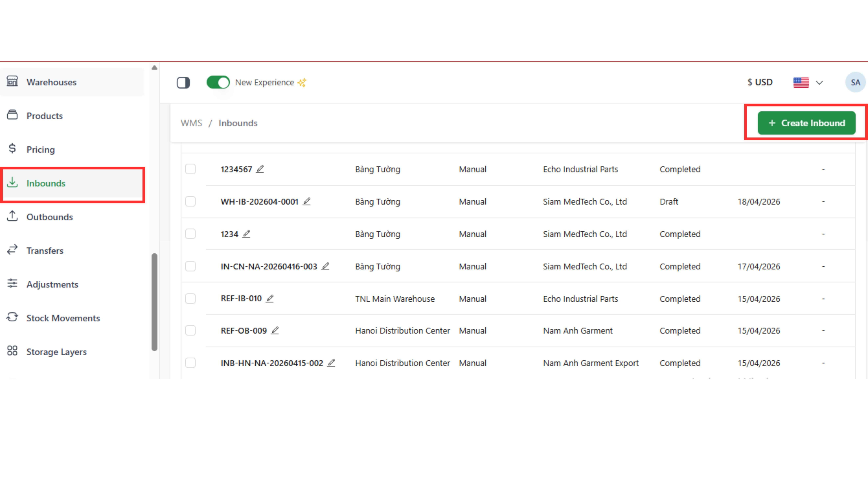The image size is (868, 488).
Task: Click edit pencil beside WH-IB-202604-0001
Action: coord(306,201)
